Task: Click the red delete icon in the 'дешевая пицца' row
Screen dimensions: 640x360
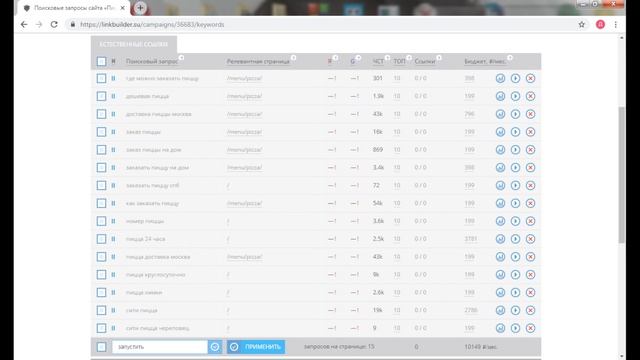Action: pyautogui.click(x=531, y=96)
